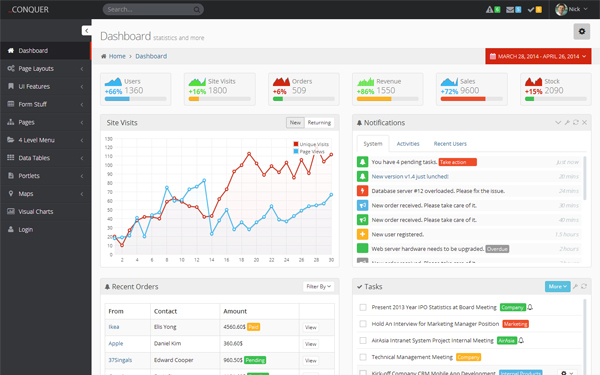Expand the 4 Level Menu sidebar item
This screenshot has height=375, width=600.
point(46,140)
